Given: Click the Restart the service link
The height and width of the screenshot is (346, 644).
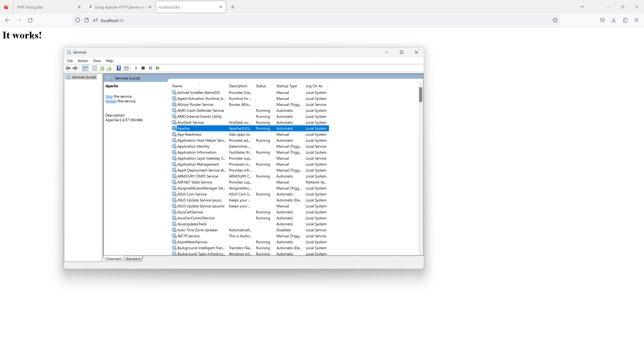Looking at the screenshot, I should point(111,101).
